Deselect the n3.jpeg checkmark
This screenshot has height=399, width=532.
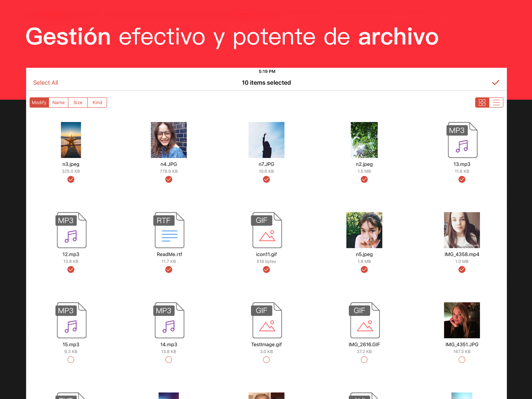71,179
